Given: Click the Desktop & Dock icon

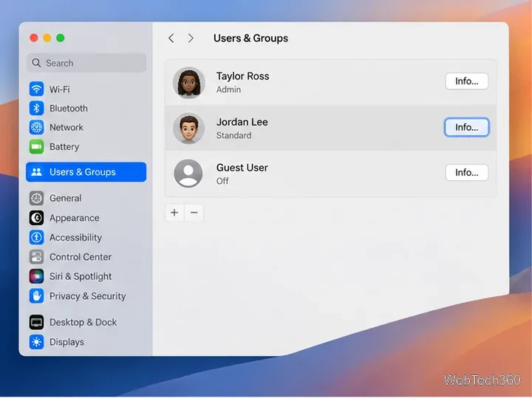Looking at the screenshot, I should (x=36, y=322).
